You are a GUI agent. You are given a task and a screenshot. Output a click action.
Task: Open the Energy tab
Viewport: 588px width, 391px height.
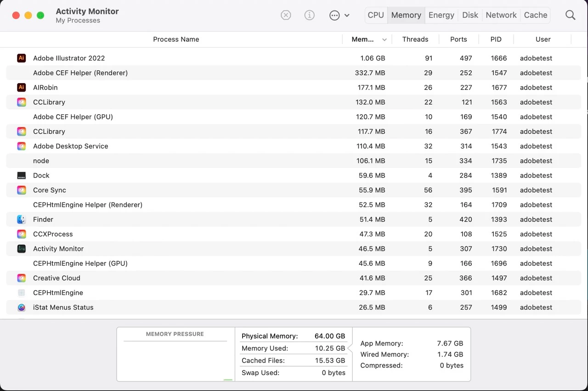441,15
